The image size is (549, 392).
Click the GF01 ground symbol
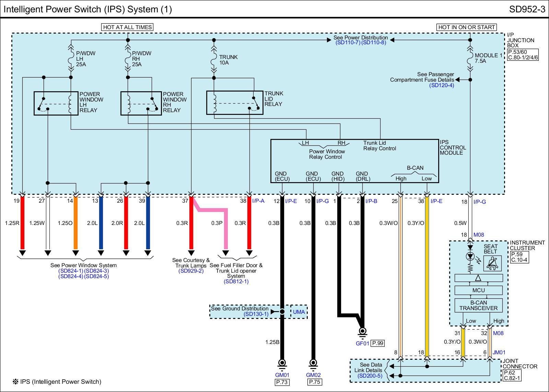tap(362, 332)
